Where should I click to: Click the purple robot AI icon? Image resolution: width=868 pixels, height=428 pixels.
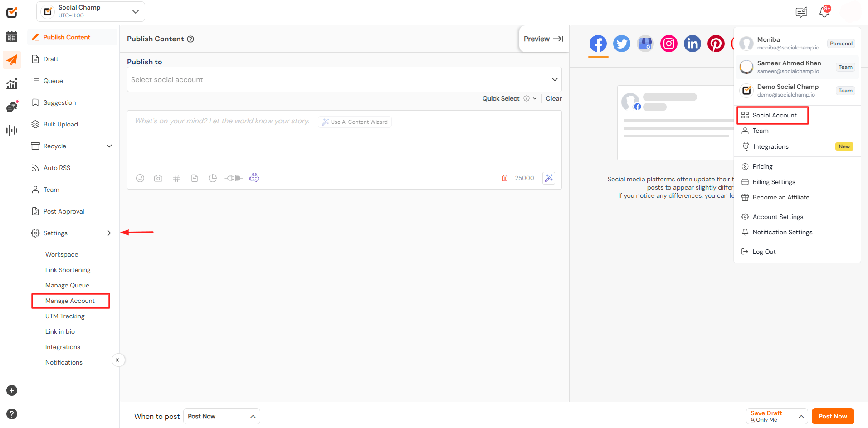tap(254, 178)
